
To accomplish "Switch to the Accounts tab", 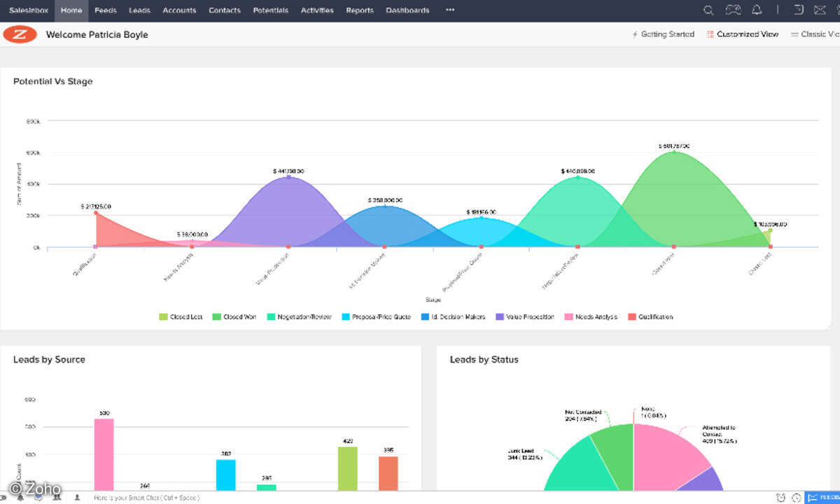I will click(179, 10).
